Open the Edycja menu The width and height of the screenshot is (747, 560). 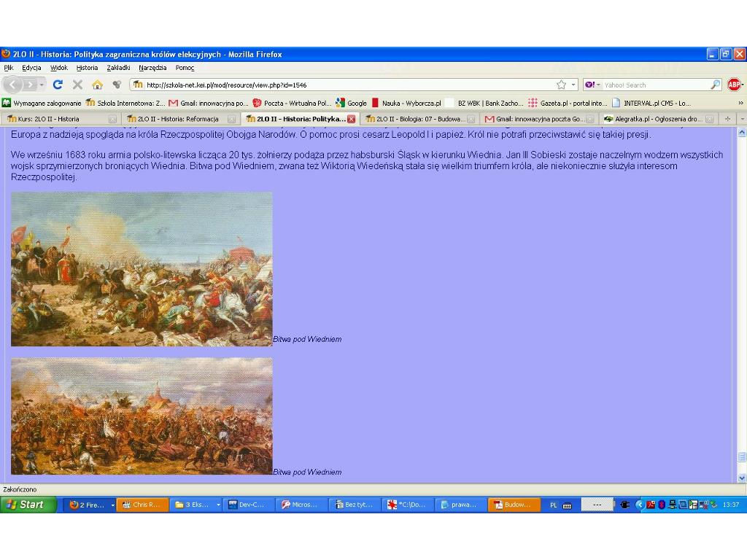pyautogui.click(x=31, y=68)
